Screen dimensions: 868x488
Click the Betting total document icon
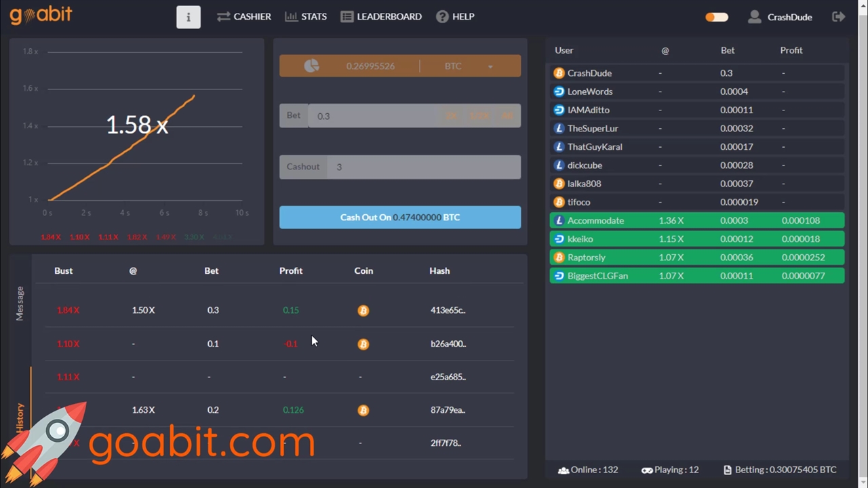pos(727,470)
